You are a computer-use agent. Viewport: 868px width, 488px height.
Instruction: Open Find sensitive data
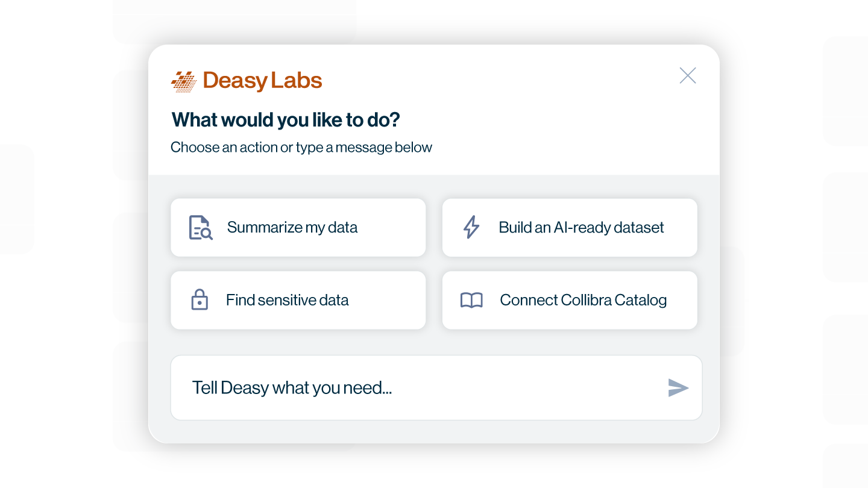pyautogui.click(x=298, y=300)
